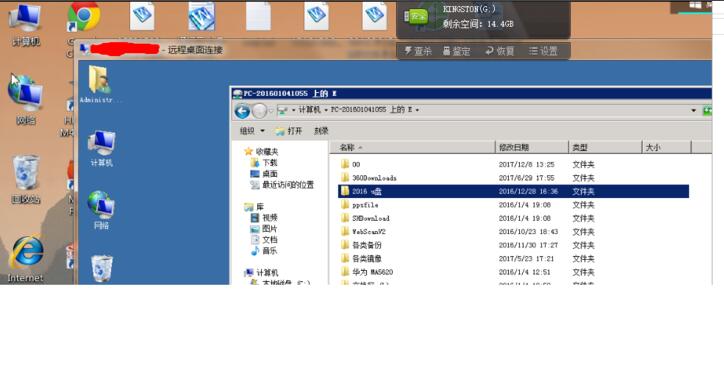The image size is (724, 390).
Task: Launch Google Chrome from desktop
Action: pos(83,17)
